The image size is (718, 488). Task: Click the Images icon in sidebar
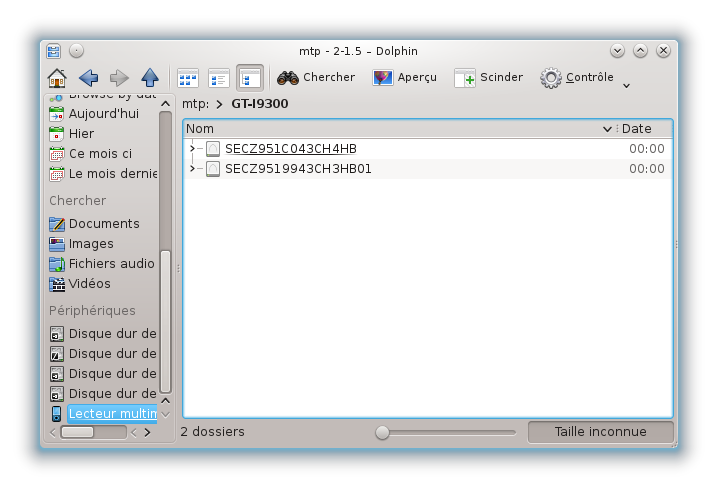pyautogui.click(x=57, y=244)
